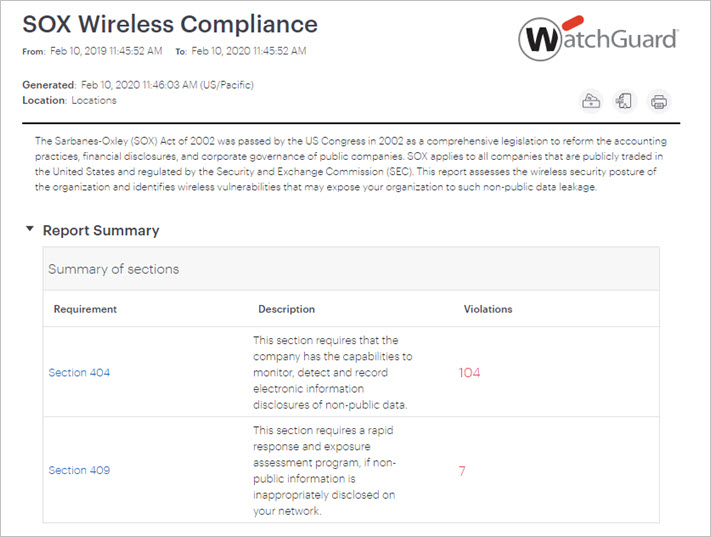The image size is (711, 537).
Task: Click the 7 violations count
Action: [462, 470]
